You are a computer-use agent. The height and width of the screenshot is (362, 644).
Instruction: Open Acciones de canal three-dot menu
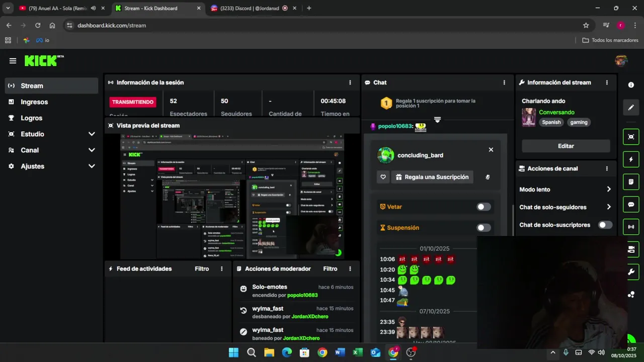[607, 168]
